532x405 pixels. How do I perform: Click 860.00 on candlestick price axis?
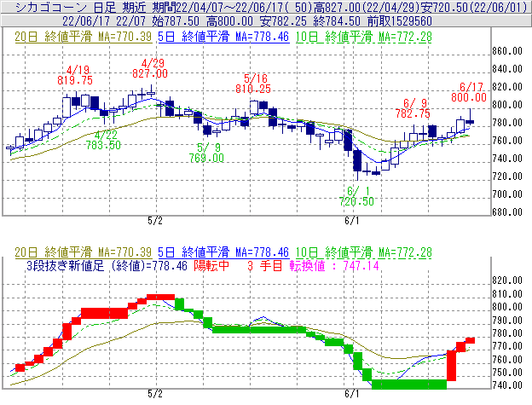click(x=507, y=51)
